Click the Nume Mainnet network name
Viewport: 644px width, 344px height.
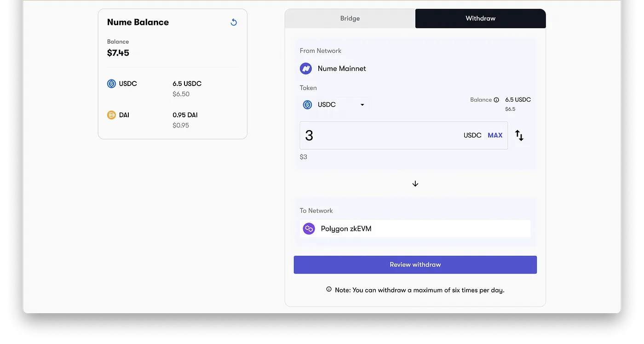[x=342, y=69]
